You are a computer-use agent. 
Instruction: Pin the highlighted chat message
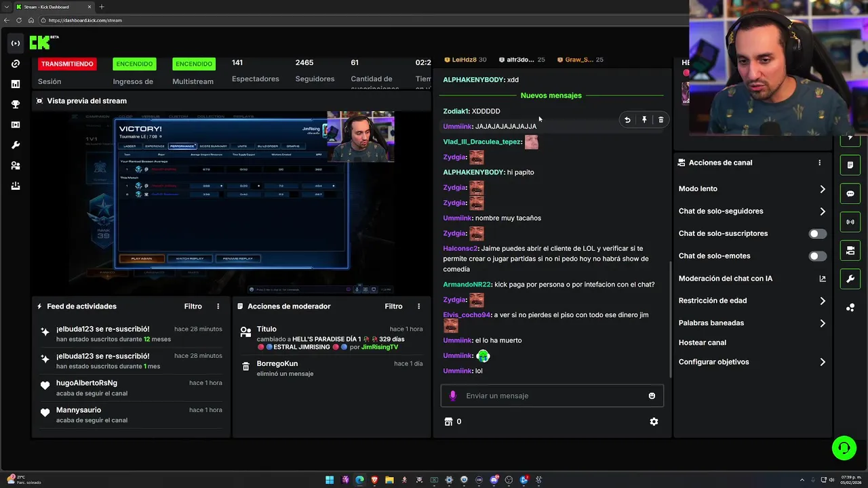tap(644, 120)
